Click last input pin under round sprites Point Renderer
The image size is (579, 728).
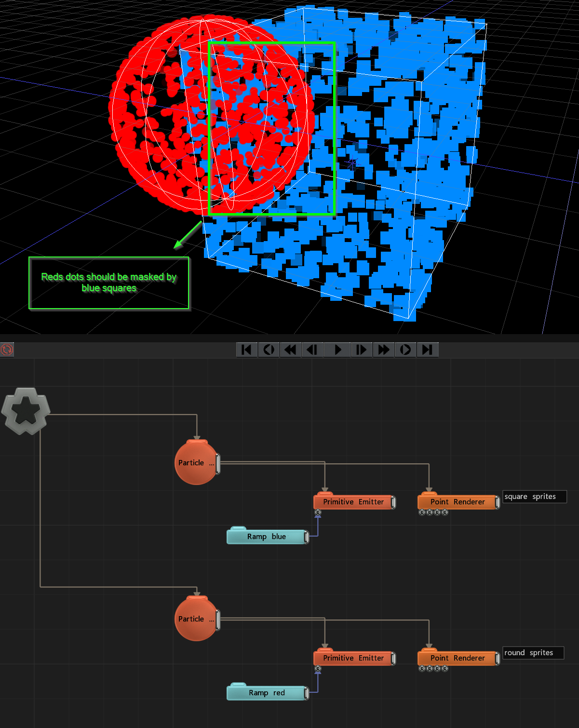point(445,669)
